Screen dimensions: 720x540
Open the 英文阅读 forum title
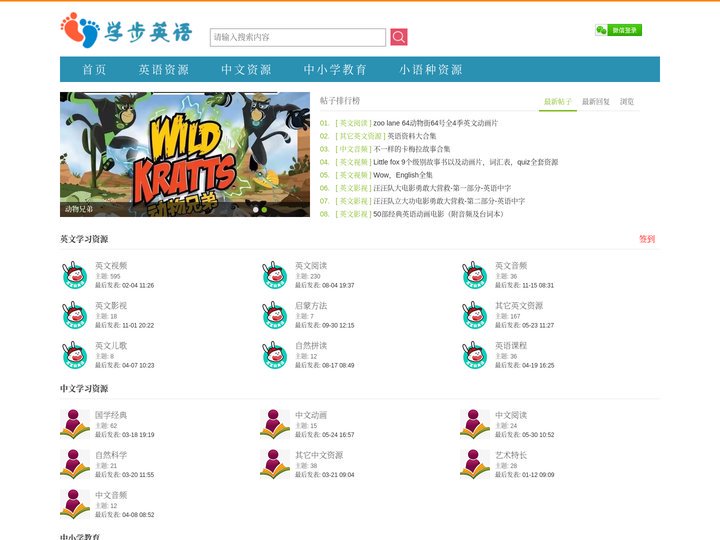coord(311,265)
